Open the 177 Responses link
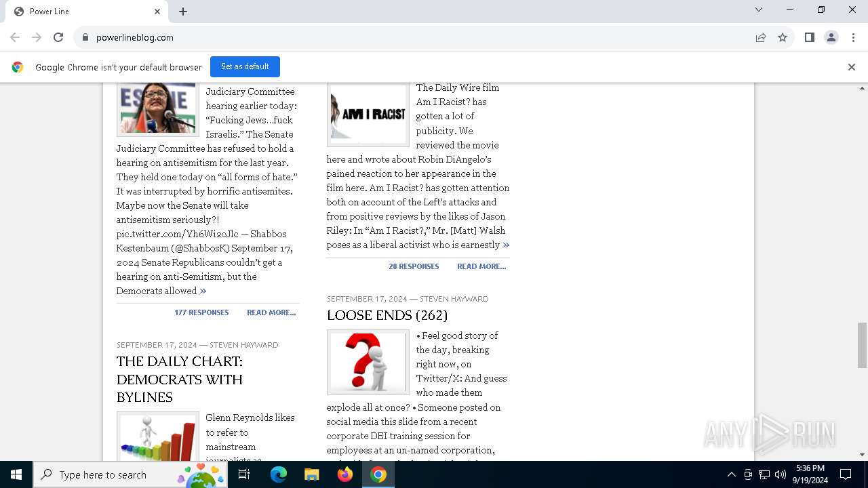868x488 pixels. point(201,312)
